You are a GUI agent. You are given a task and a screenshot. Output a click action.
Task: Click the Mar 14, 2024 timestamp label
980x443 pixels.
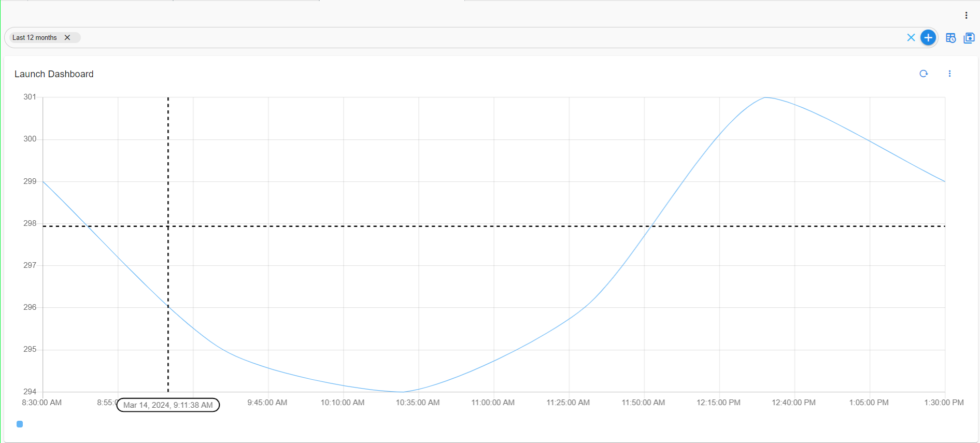[168, 405]
